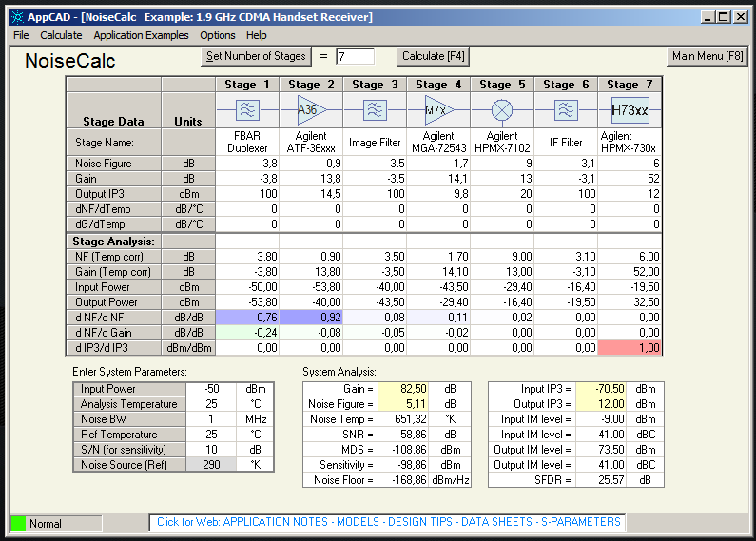756x541 pixels.
Task: Click the Input IP3 result -70,50
Action: pos(601,389)
